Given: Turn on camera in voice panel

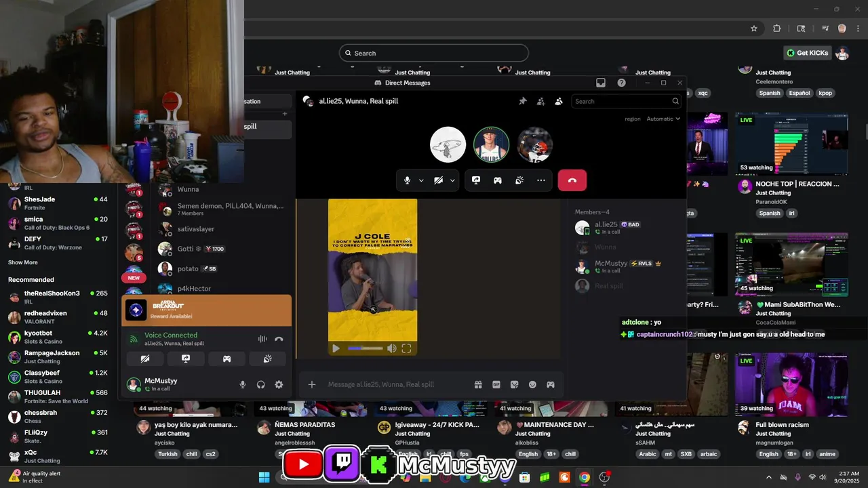Looking at the screenshot, I should click(x=144, y=359).
